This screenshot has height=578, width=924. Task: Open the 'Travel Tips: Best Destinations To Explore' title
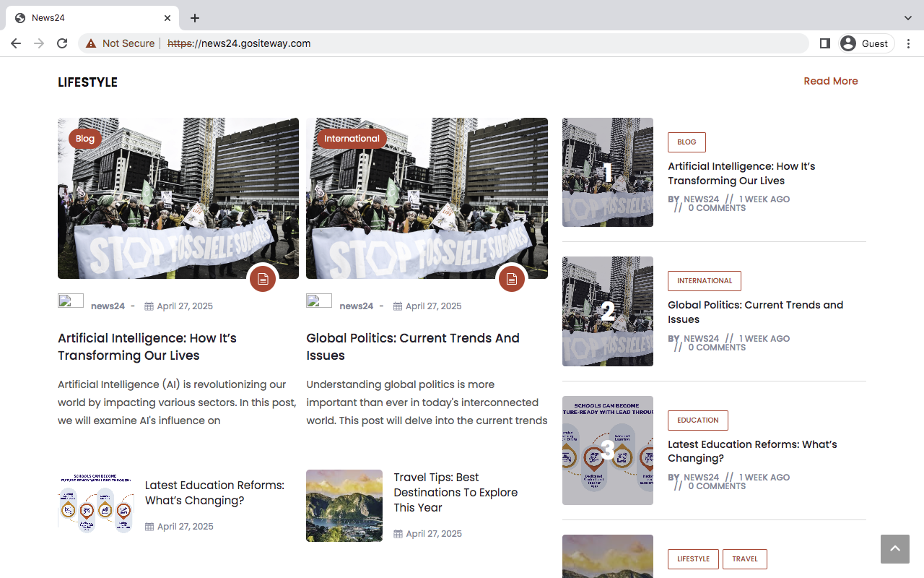[456, 493]
